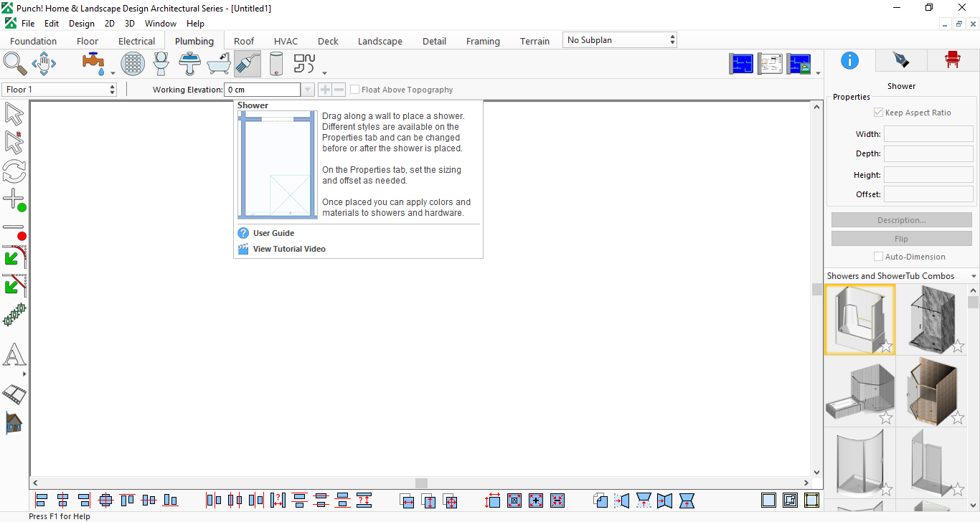Open the Window menu
980x522 pixels.
tap(161, 24)
